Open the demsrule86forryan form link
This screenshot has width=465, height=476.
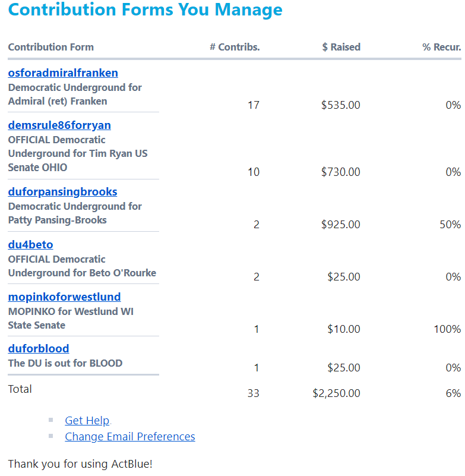59,125
